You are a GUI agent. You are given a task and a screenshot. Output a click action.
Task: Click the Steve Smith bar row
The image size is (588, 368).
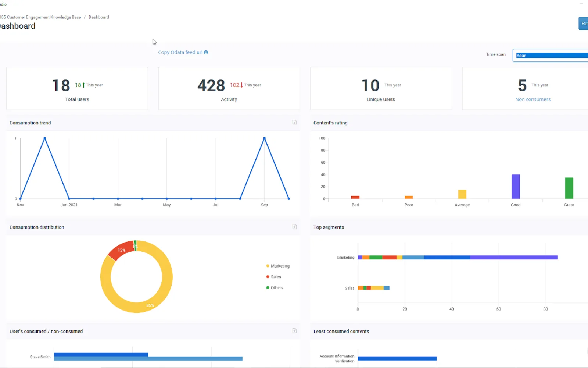[148, 357]
